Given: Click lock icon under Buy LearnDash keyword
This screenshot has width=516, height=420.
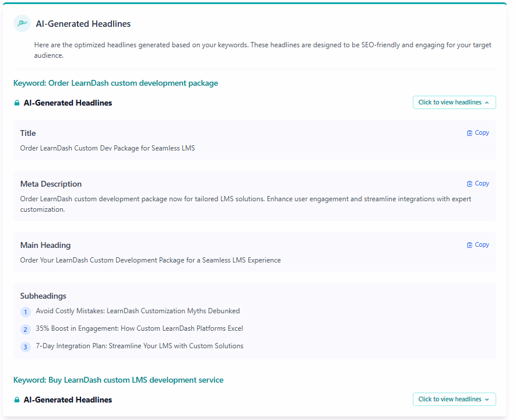Looking at the screenshot, I should pos(17,400).
